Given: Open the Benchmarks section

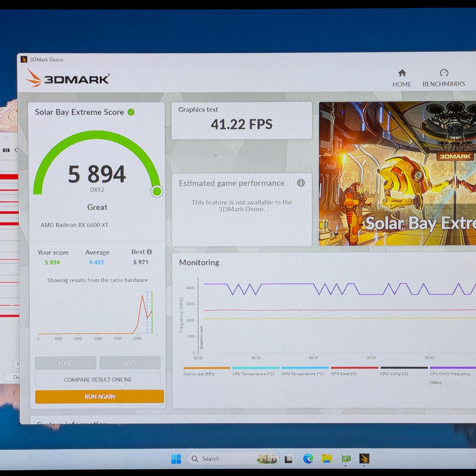Looking at the screenshot, I should pyautogui.click(x=444, y=78).
